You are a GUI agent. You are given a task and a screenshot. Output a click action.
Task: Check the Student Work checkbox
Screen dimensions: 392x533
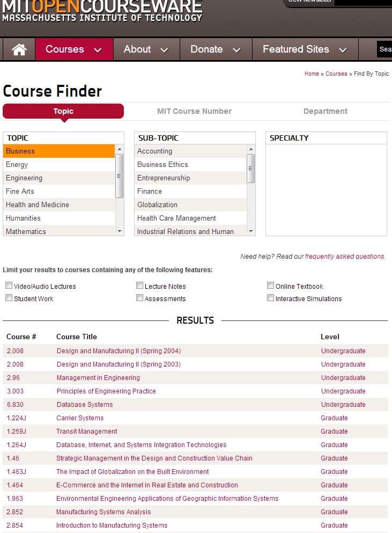pos(9,298)
